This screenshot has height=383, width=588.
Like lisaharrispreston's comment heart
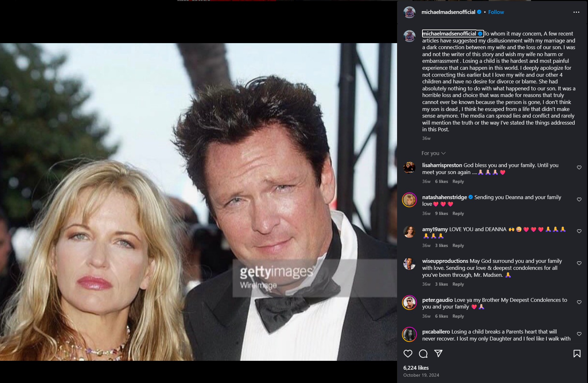click(579, 167)
